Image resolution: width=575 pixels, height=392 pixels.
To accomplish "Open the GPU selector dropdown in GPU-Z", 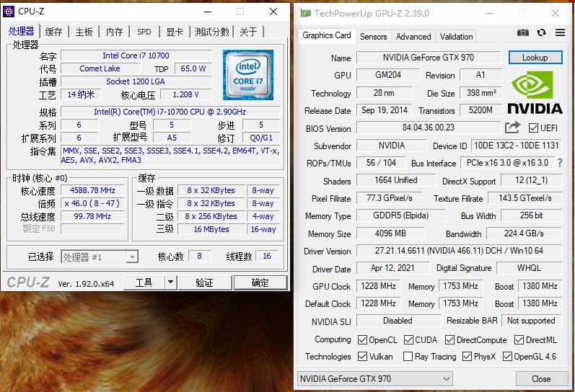I will [374, 378].
